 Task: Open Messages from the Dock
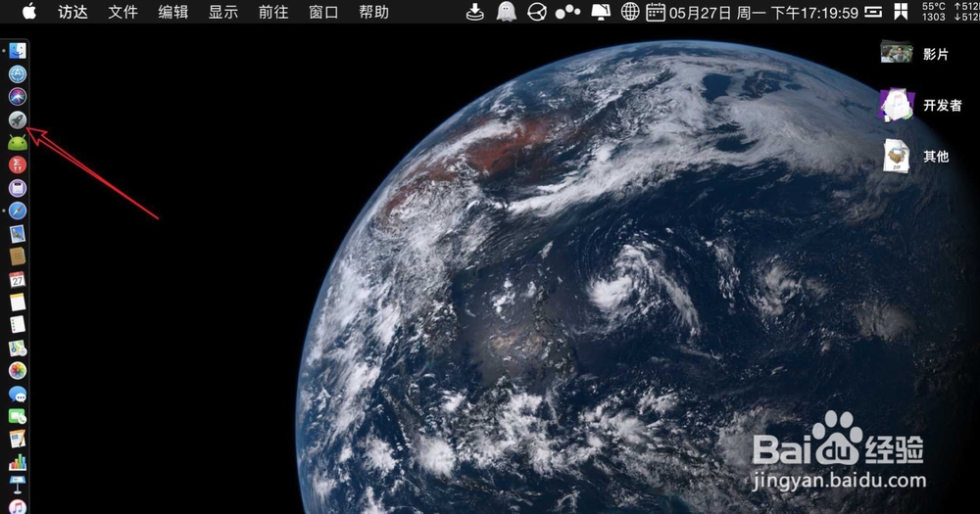click(x=18, y=394)
